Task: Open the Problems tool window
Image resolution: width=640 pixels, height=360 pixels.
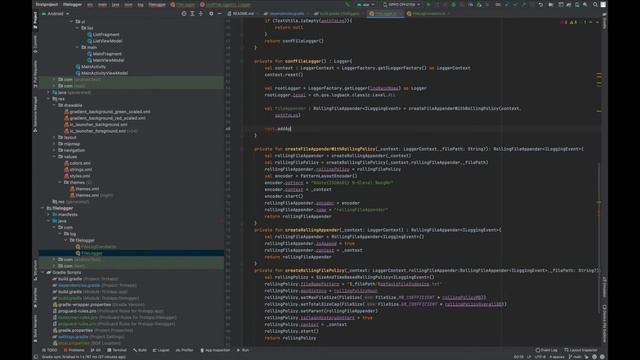Action: [74, 350]
